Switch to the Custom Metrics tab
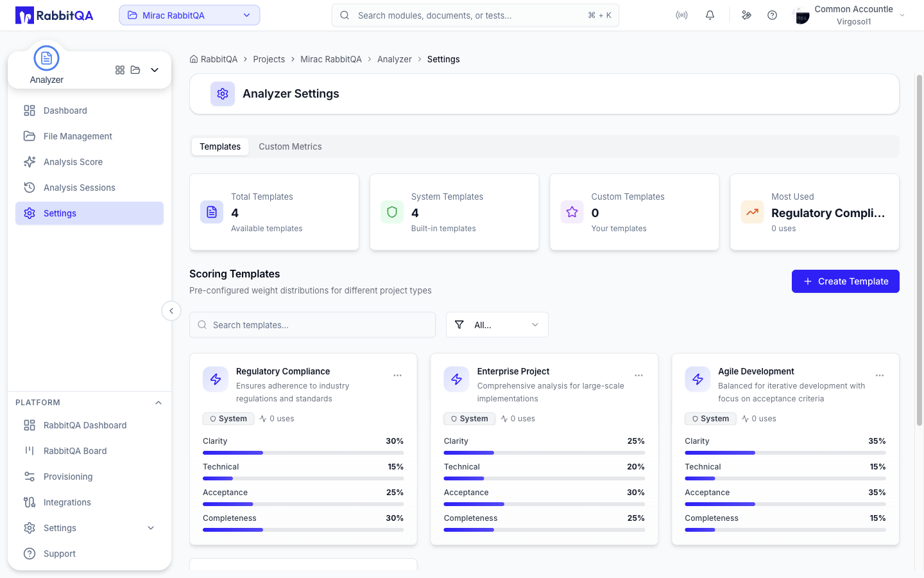924x578 pixels. 290,146
